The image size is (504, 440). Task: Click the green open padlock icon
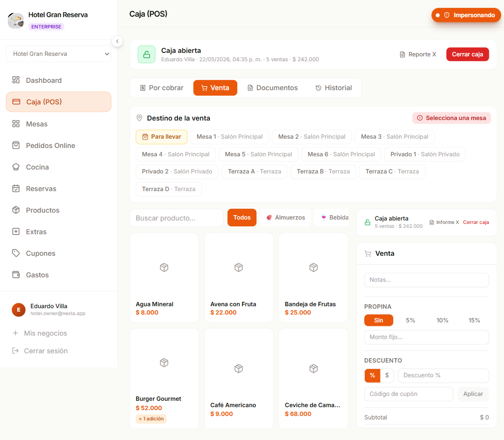click(x=147, y=54)
